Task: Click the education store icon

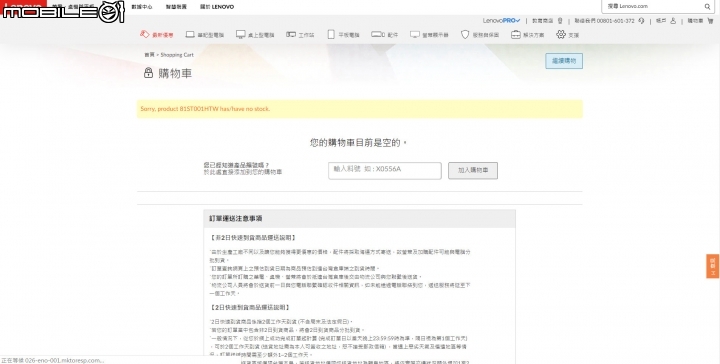Action: tap(560, 21)
